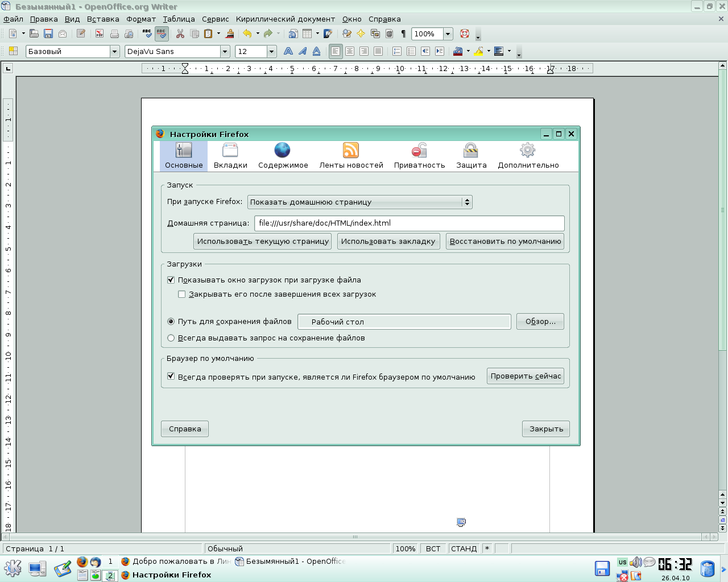Open the Содержимое preferences panel
The height and width of the screenshot is (582, 728).
[x=283, y=156]
